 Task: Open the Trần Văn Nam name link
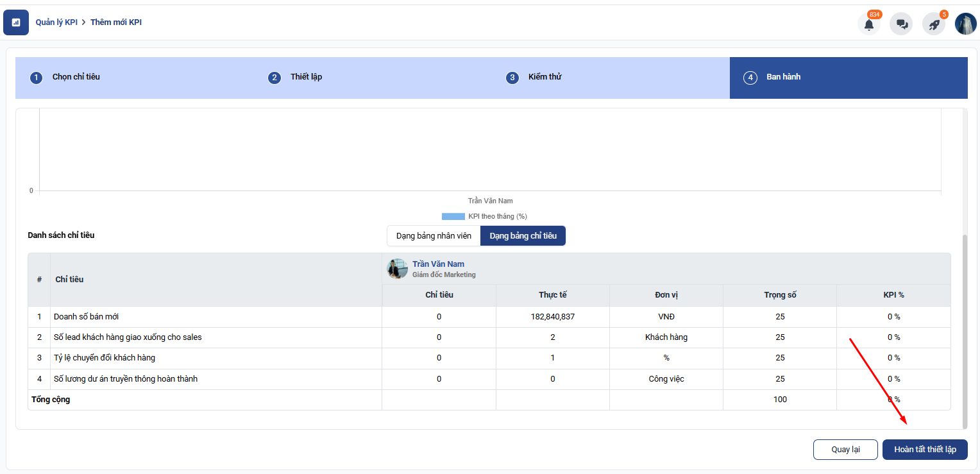coord(438,264)
